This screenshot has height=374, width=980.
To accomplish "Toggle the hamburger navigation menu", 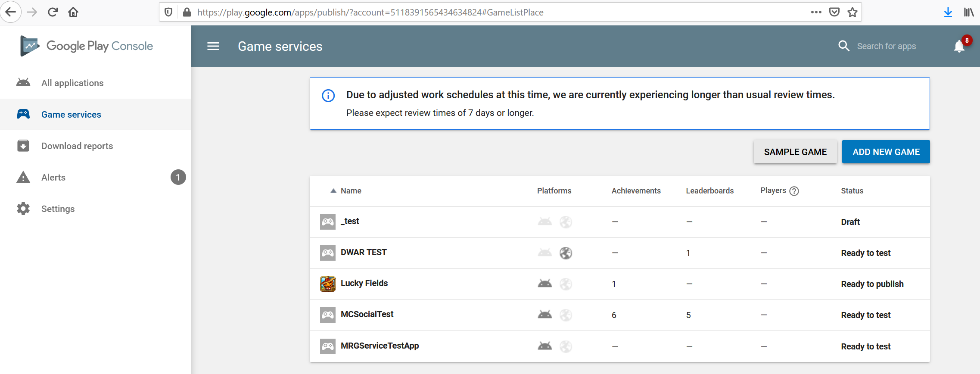I will point(213,46).
